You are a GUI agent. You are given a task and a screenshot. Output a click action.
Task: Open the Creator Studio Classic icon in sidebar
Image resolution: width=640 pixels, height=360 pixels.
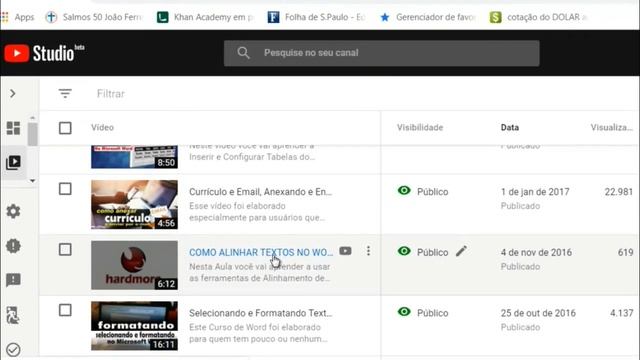pyautogui.click(x=13, y=315)
